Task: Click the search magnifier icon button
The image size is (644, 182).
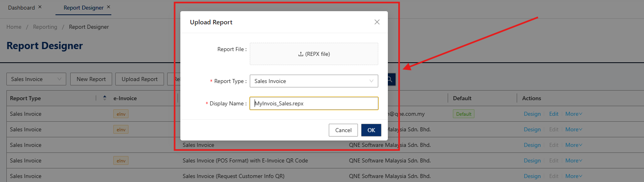Action: 390,79
